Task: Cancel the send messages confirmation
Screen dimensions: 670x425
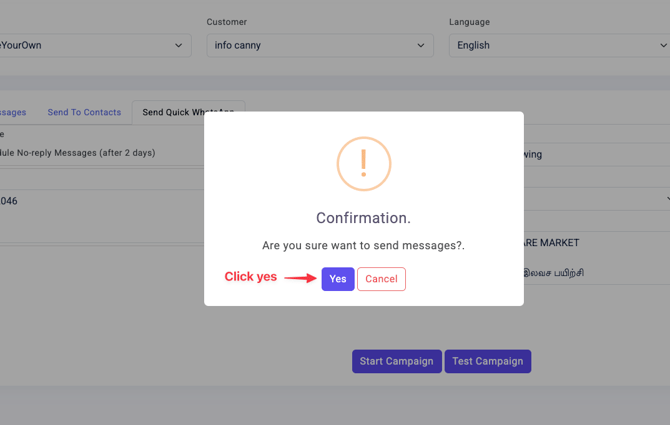Action: tap(381, 279)
